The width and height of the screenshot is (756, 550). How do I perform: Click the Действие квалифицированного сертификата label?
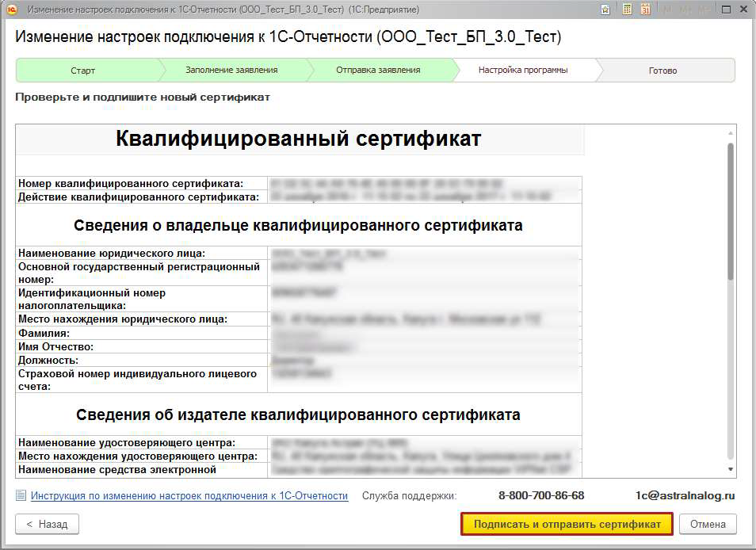pyautogui.click(x=139, y=197)
